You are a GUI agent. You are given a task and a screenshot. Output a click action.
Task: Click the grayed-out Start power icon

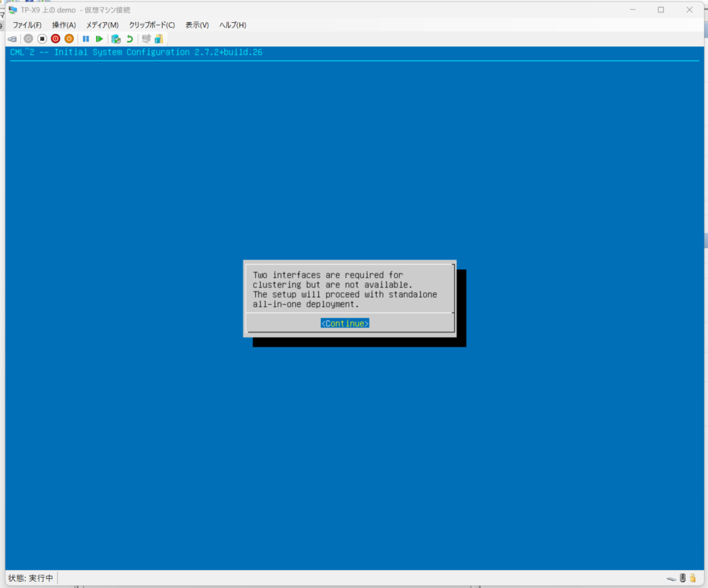point(28,39)
